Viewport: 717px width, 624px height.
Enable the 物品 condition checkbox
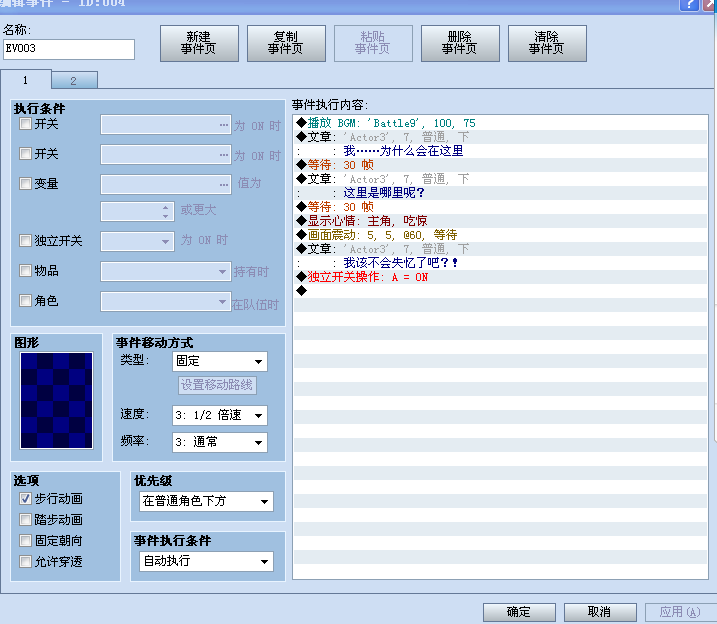pyautogui.click(x=25, y=271)
